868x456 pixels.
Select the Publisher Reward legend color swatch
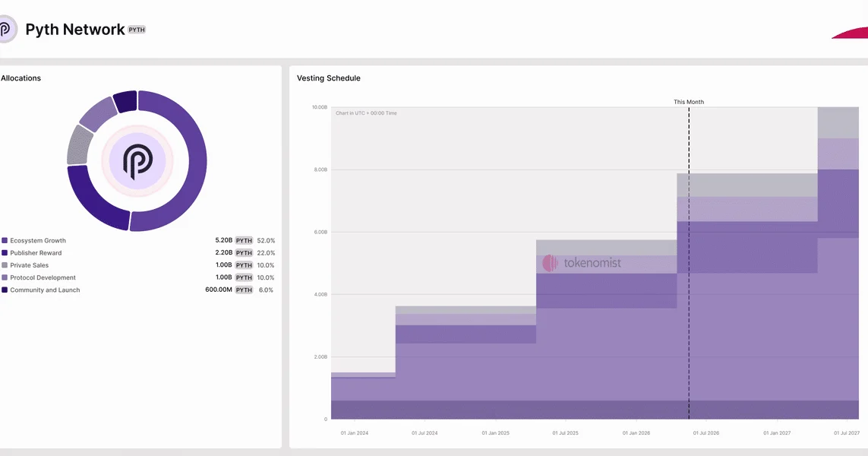point(5,252)
